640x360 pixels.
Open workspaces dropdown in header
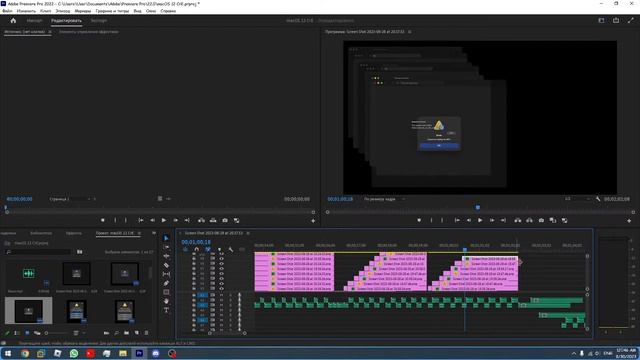[601, 20]
